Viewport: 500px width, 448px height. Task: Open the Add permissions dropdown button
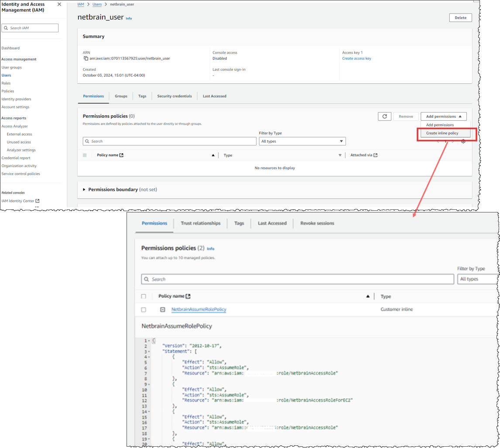coord(444,116)
